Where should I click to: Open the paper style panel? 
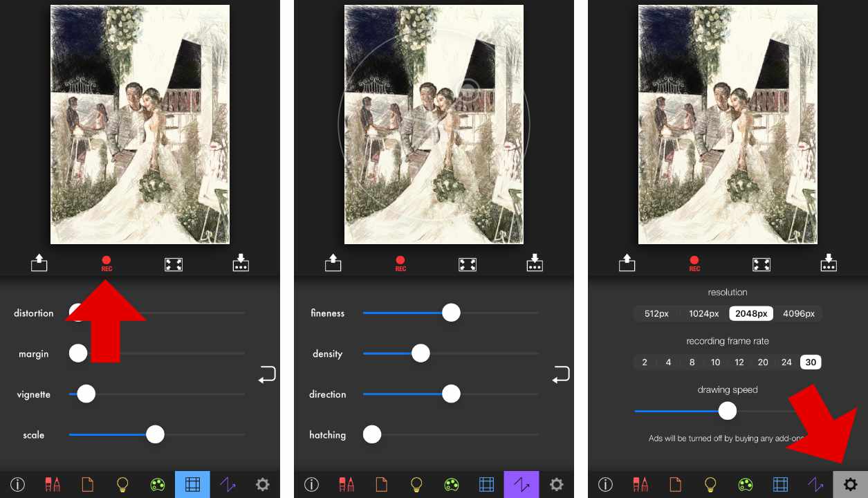87,484
